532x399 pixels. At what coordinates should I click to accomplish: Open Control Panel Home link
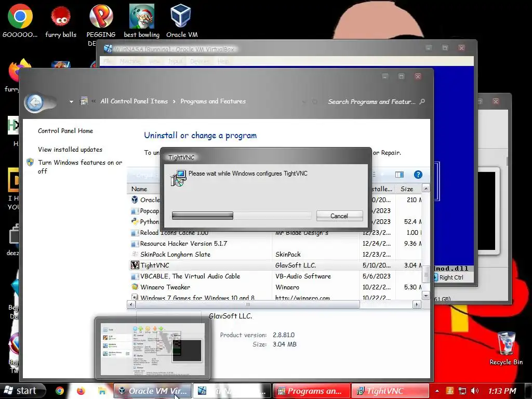(65, 130)
